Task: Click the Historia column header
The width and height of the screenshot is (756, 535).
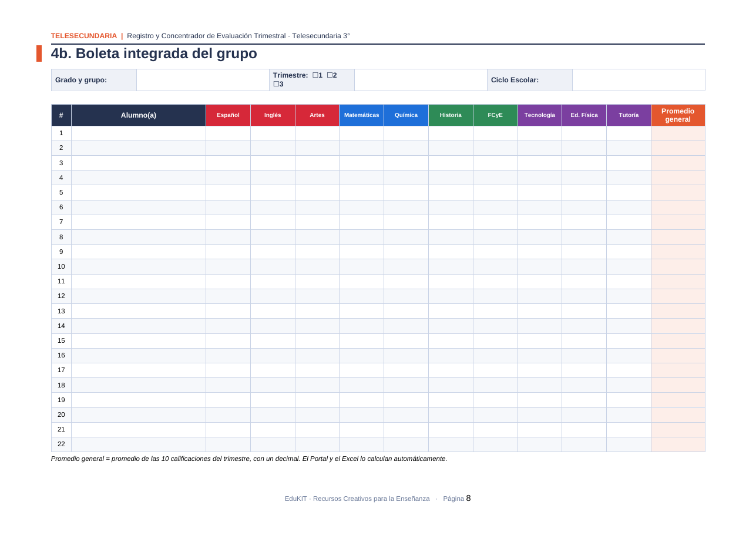Action: (x=451, y=115)
